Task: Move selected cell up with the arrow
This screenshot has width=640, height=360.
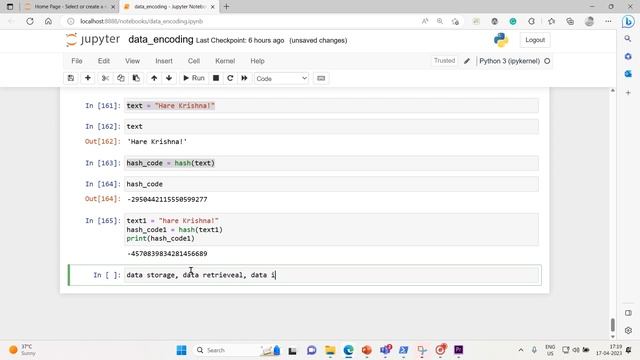Action: pos(154,78)
